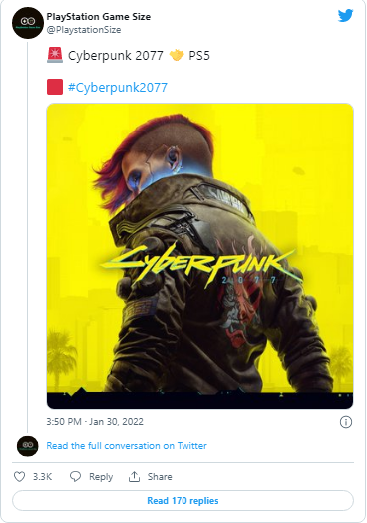Click the siren emoji in tweet text

pyautogui.click(x=55, y=55)
